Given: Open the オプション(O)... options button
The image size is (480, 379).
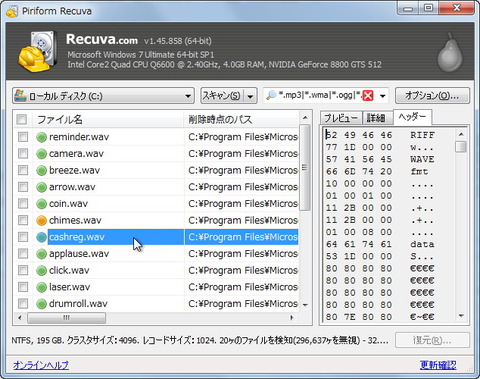Looking at the screenshot, I should click(x=432, y=96).
